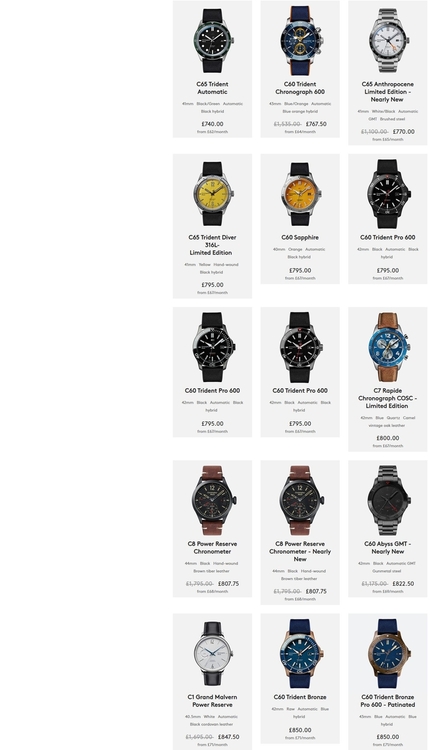
Task: Open C65 Trident Diver 316L Limited Edition title
Action: (x=212, y=245)
